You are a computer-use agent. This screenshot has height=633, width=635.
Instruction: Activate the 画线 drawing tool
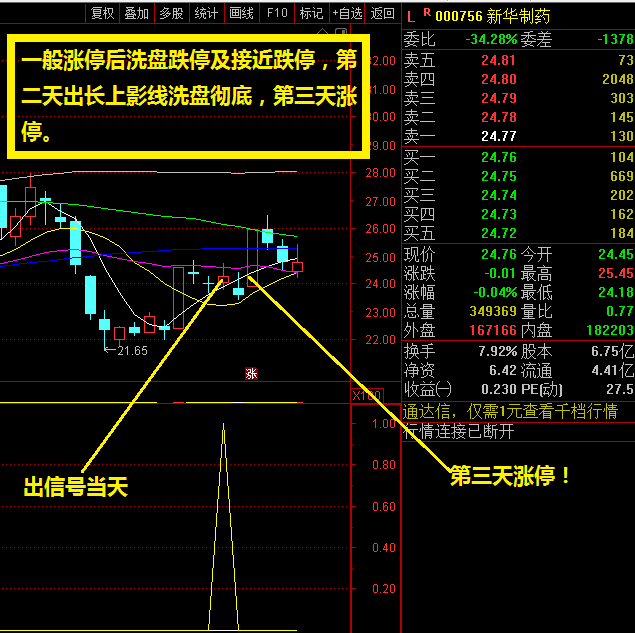pyautogui.click(x=241, y=14)
